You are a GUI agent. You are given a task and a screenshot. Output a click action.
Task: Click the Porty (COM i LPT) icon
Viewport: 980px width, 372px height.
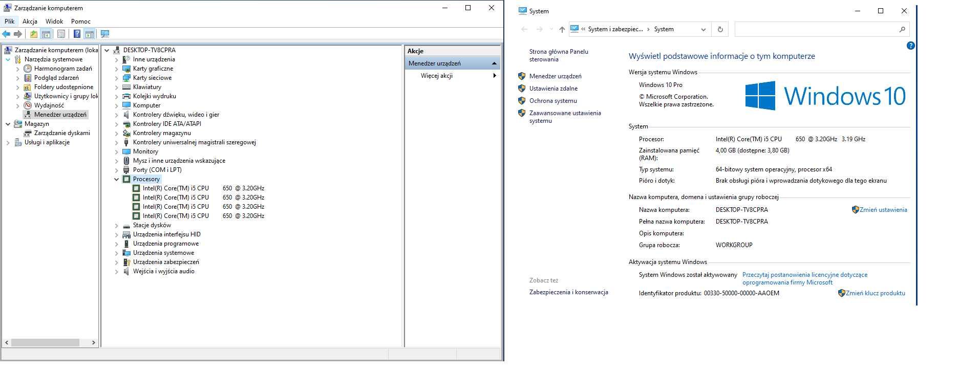[126, 170]
